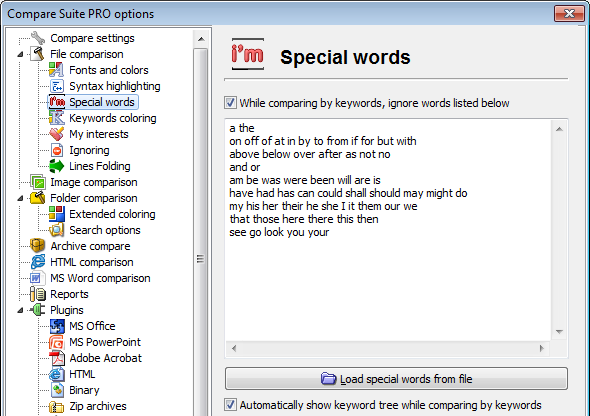Toggle automatically show keyword tree checkbox

(x=230, y=405)
